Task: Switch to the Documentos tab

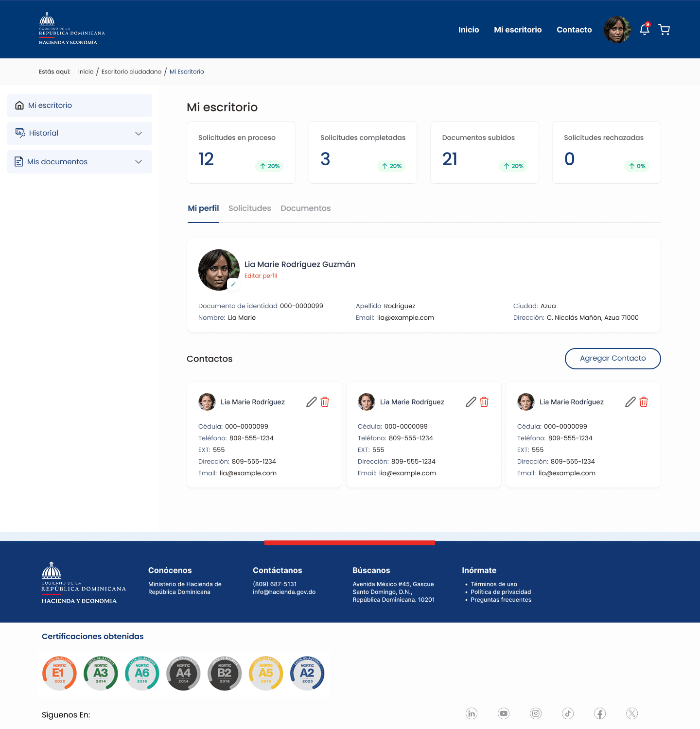Action: 306,208
